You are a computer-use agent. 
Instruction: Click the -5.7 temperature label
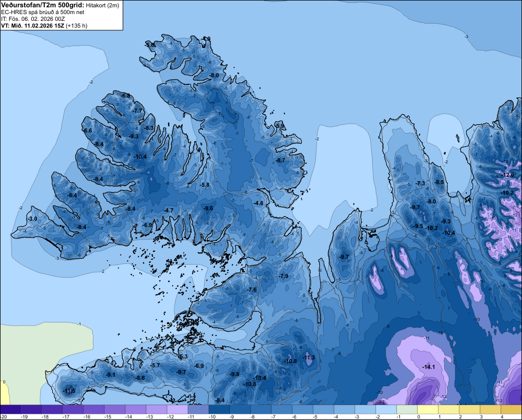click(x=155, y=365)
